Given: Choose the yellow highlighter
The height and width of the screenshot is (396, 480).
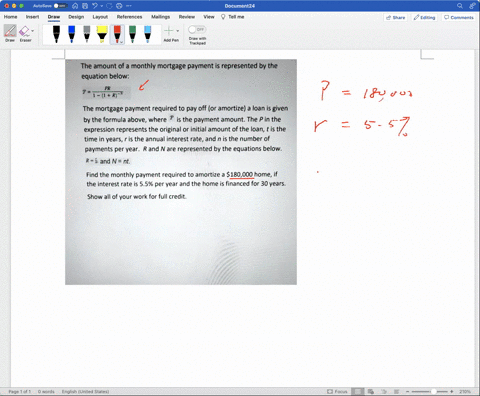Looking at the screenshot, I should click(x=102, y=34).
